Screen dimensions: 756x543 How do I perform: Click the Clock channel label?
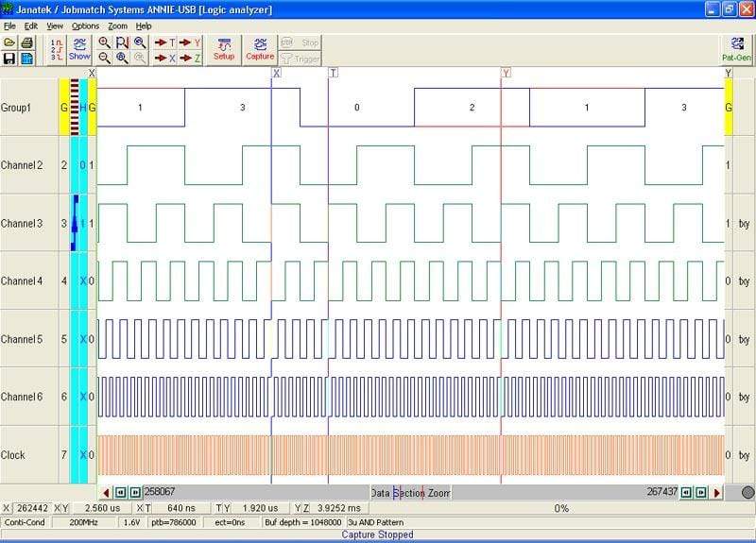pyautogui.click(x=14, y=454)
